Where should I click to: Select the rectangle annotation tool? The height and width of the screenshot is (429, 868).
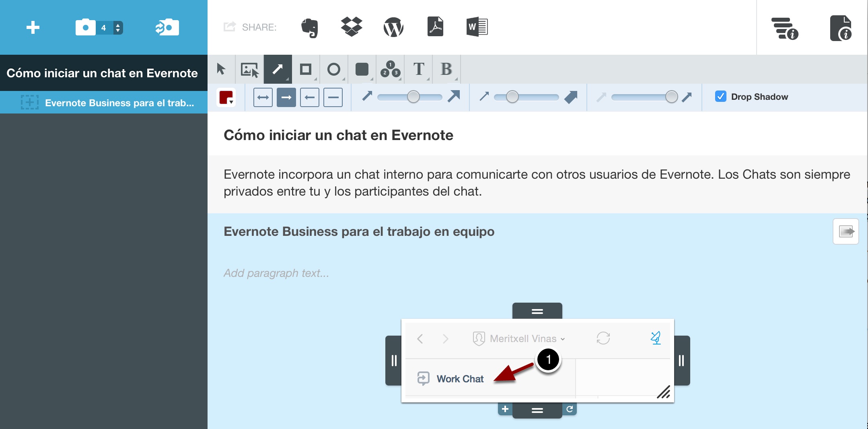click(306, 70)
